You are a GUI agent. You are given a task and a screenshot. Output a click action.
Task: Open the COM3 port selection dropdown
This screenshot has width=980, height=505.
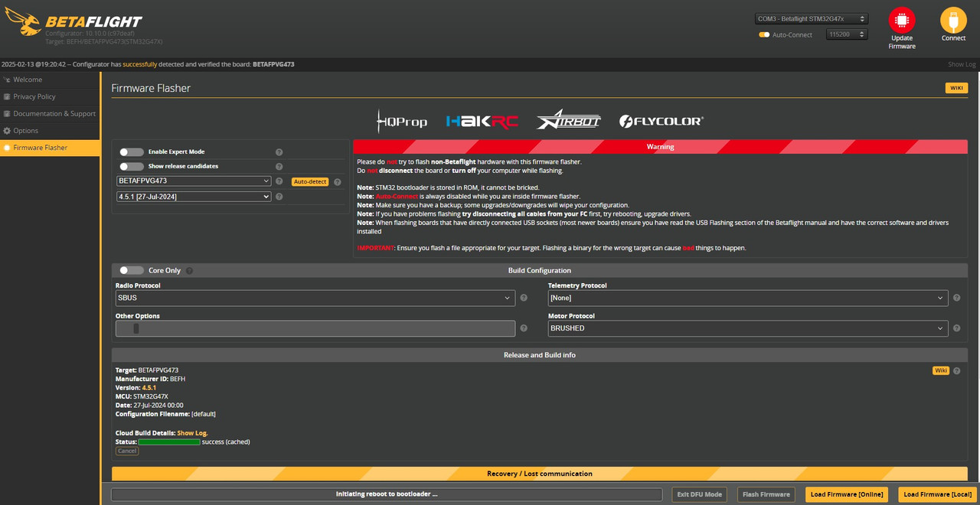812,18
